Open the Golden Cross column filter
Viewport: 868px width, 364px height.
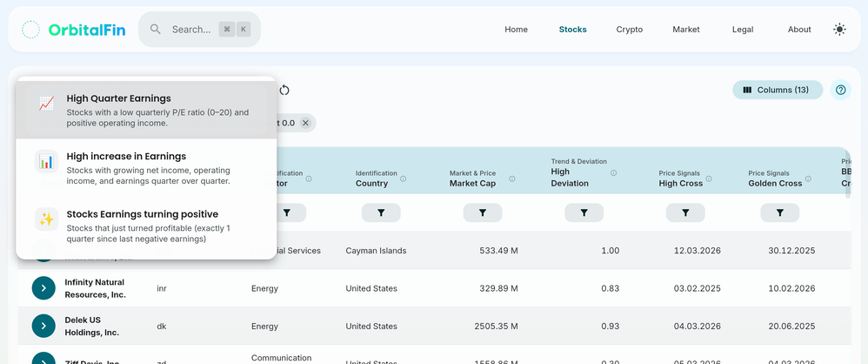pyautogui.click(x=779, y=212)
